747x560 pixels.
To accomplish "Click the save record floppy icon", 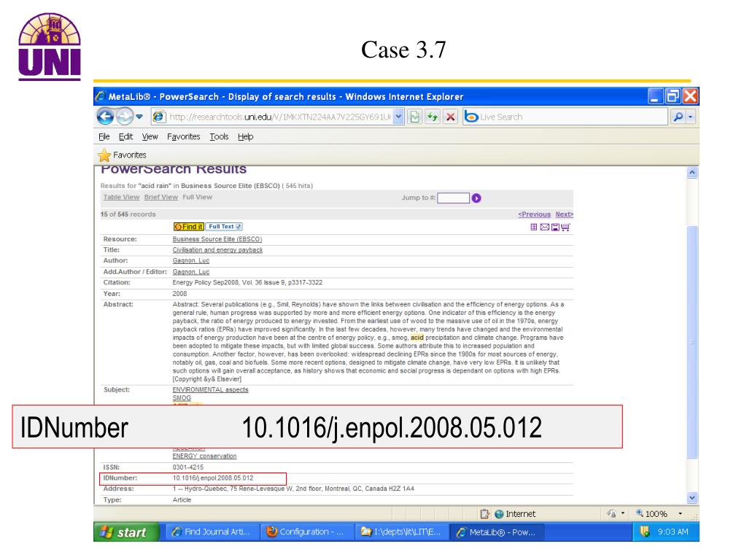I will pos(555,227).
